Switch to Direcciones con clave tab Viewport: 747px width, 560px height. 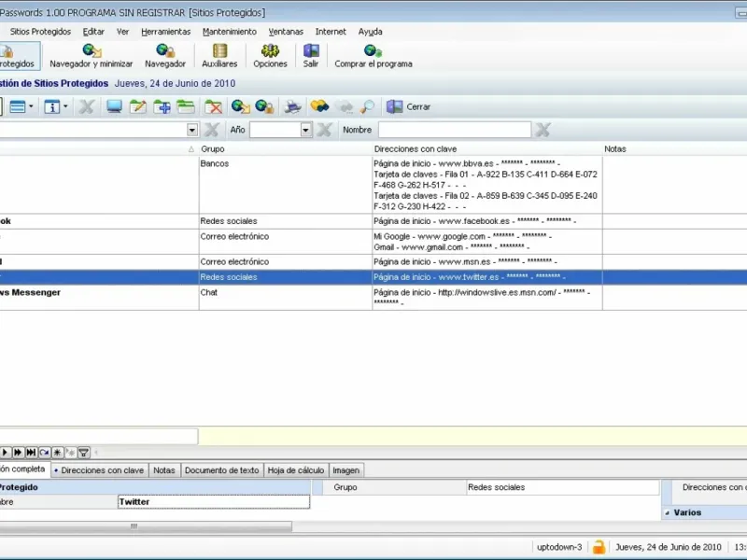(x=98, y=470)
